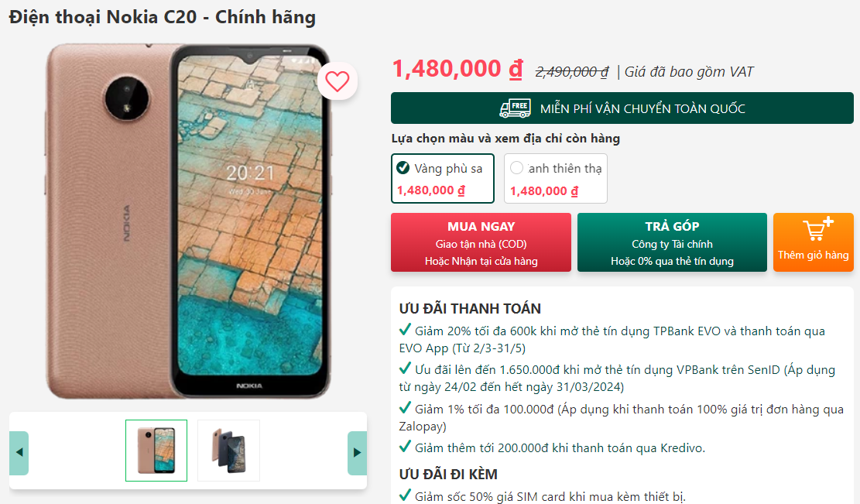
Task: Click the VPBank SenID offer text
Action: coord(617,379)
